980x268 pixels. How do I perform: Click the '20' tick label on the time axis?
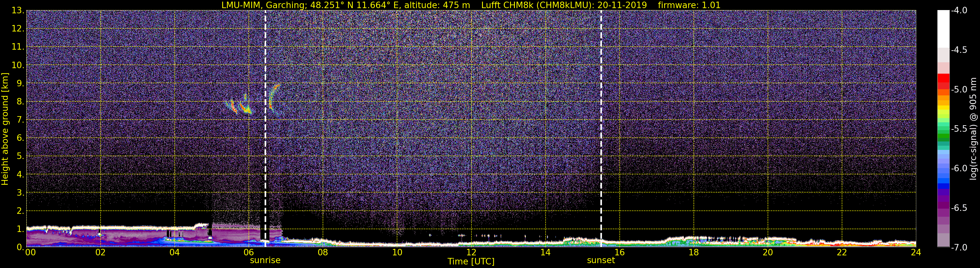[768, 252]
